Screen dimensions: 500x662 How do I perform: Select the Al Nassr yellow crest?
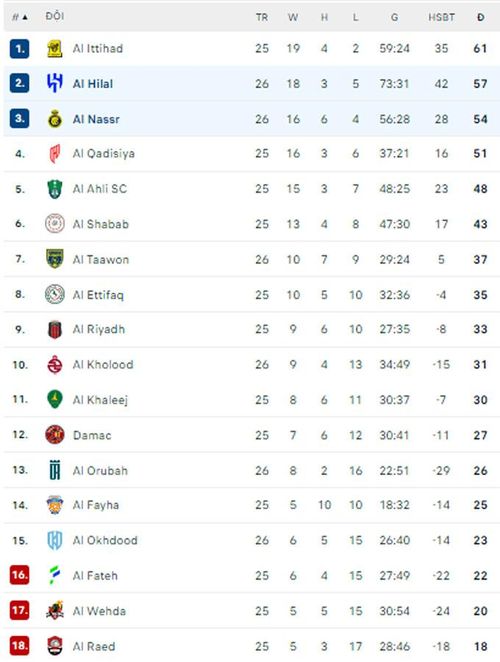click(54, 119)
